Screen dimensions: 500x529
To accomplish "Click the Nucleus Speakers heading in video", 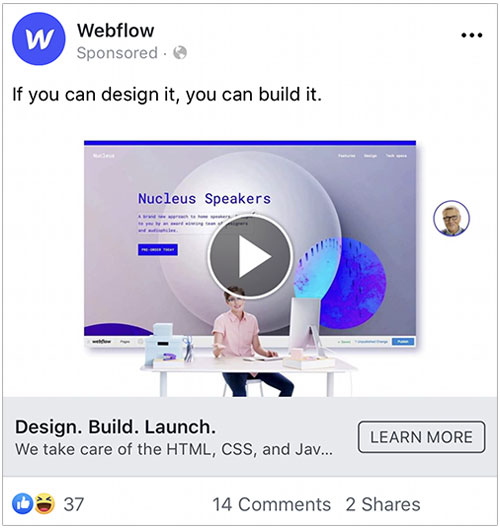I will coord(204,198).
